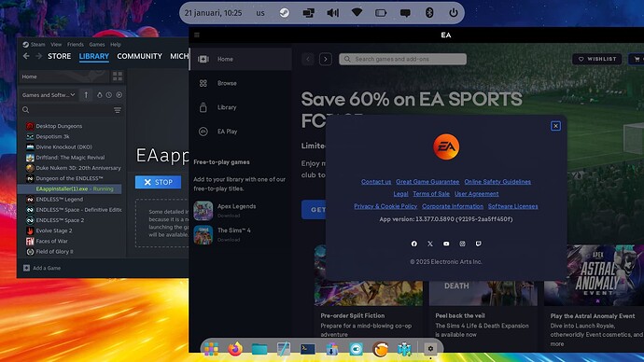Open Apex Legends free-to-play thumbnail

point(203,211)
